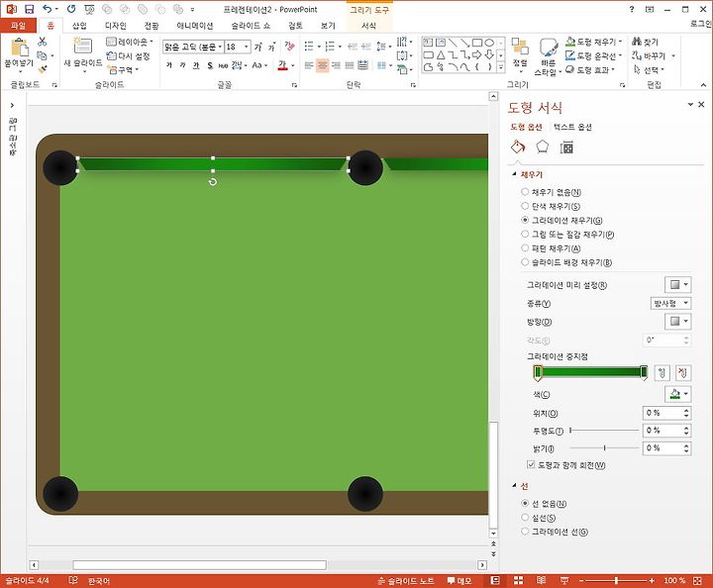Click the font color (가) red underline icon
This screenshot has width=713, height=588.
pos(282,65)
